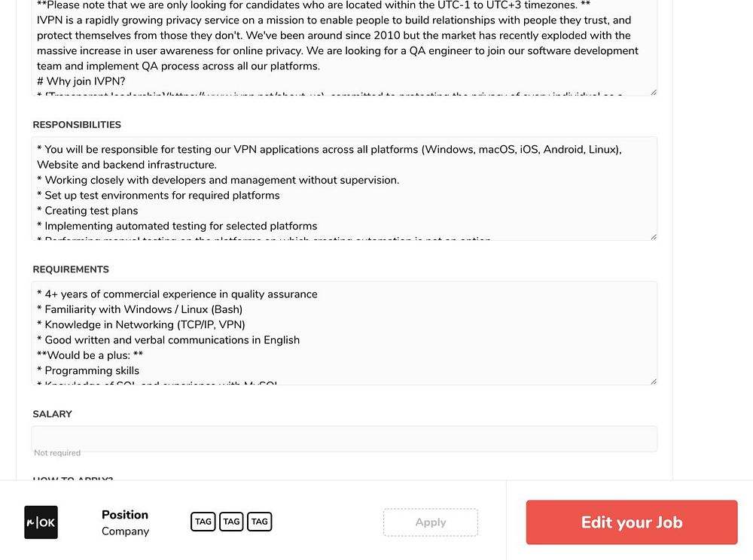This screenshot has width=753, height=560.
Task: Click the REQUIREMENTS section label
Action: click(71, 269)
